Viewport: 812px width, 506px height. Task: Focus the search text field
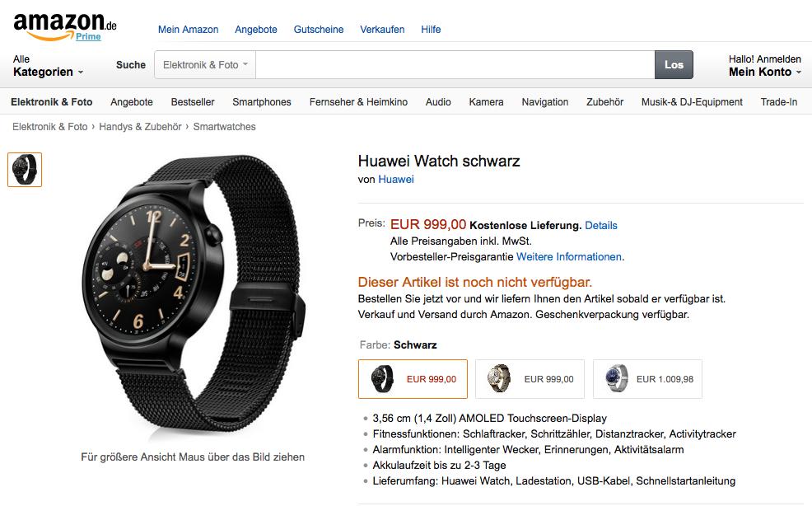pos(455,65)
